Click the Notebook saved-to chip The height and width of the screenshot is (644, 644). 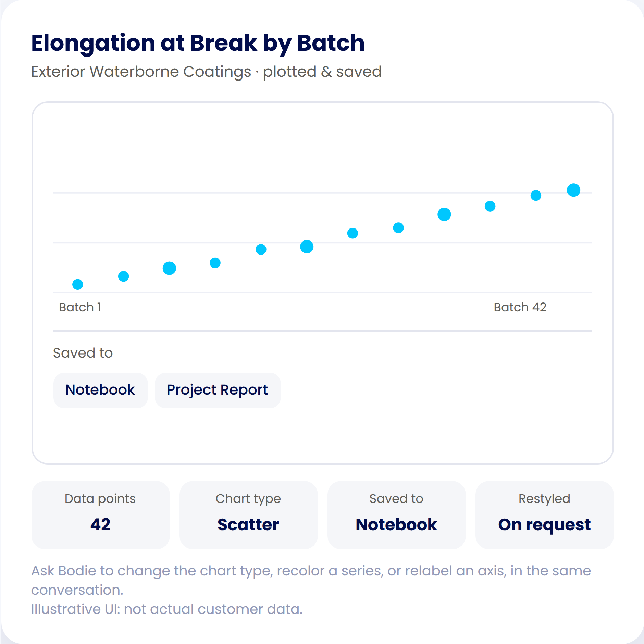tap(100, 390)
